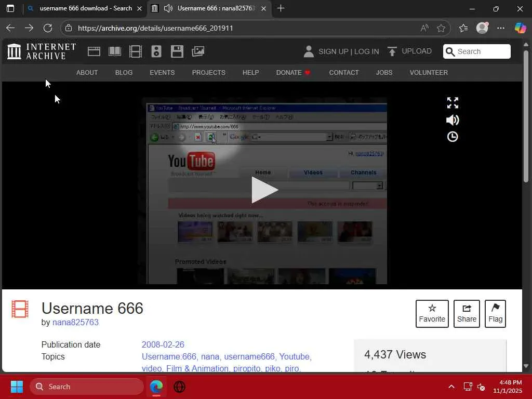The image size is (532, 399).
Task: Open BLOG navigation item
Action: point(124,73)
